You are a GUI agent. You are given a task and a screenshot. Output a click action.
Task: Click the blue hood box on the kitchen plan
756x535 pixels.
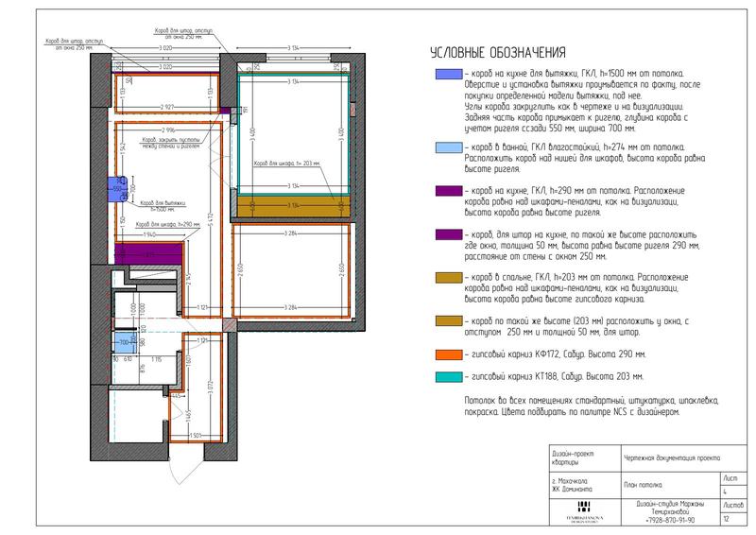(x=116, y=189)
